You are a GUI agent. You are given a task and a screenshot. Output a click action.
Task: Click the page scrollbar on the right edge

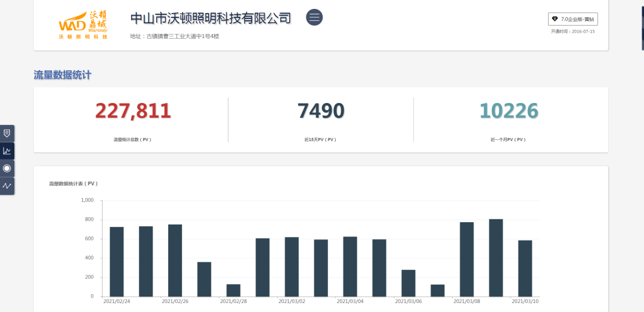tap(642, 27)
